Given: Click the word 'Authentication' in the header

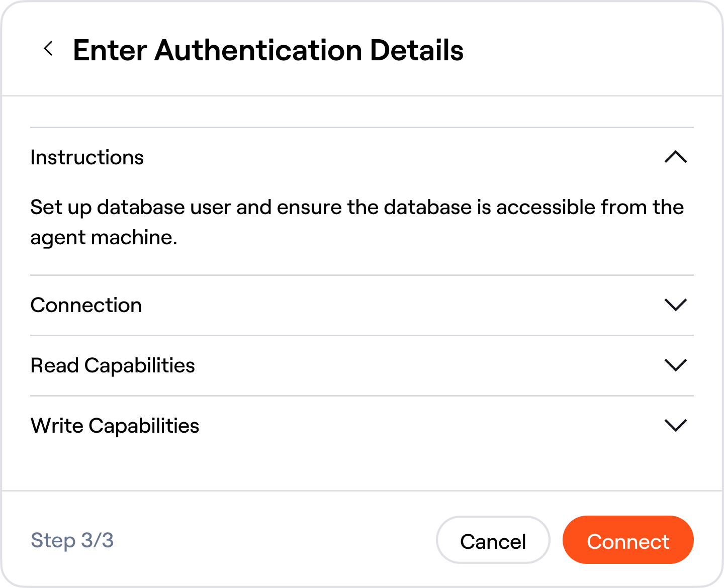Looking at the screenshot, I should click(x=258, y=50).
